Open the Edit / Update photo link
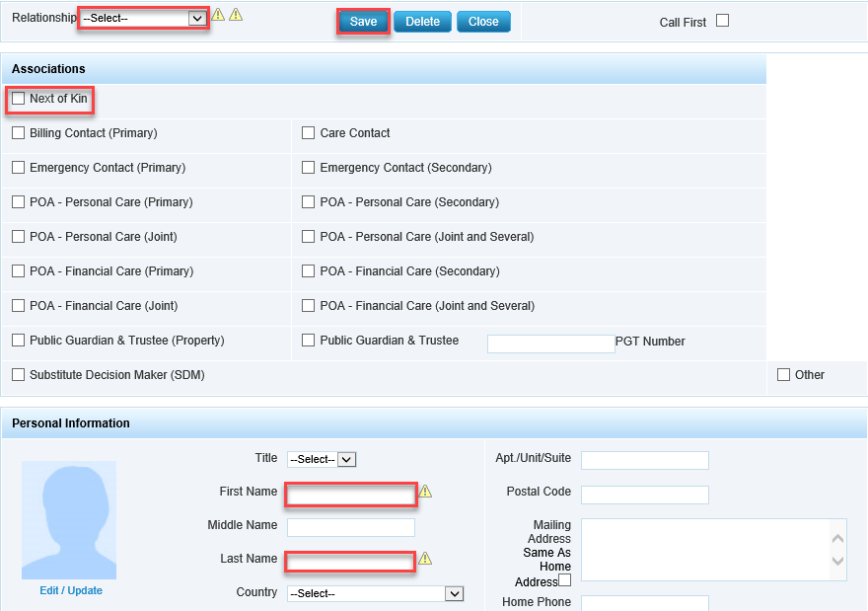 71,590
